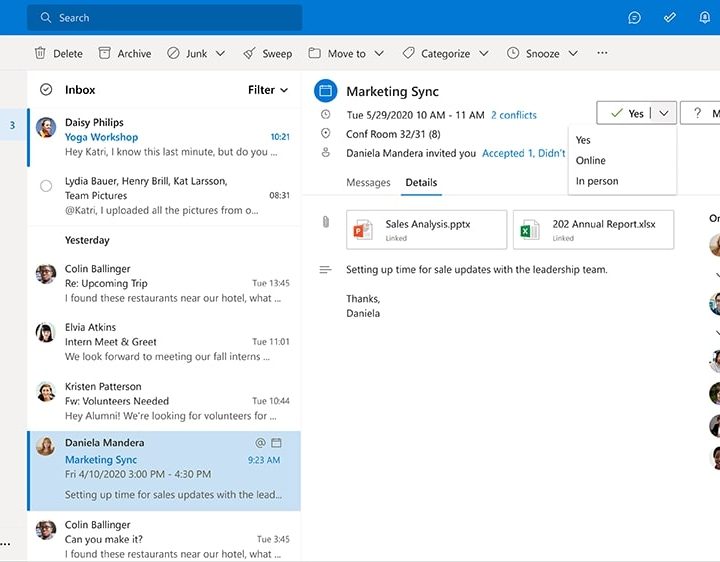Open Re: Upcoming Trip email from Colin Ballinger
This screenshot has height=562, width=720.
[164, 283]
